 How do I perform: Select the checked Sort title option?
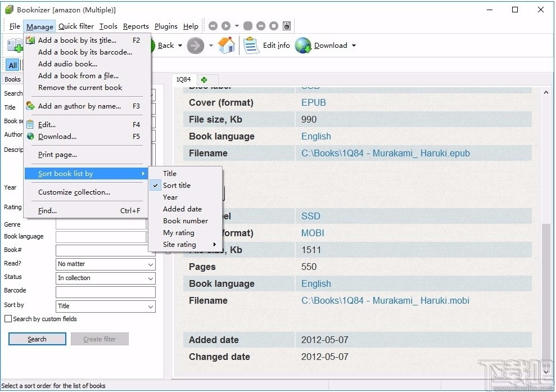[177, 186]
